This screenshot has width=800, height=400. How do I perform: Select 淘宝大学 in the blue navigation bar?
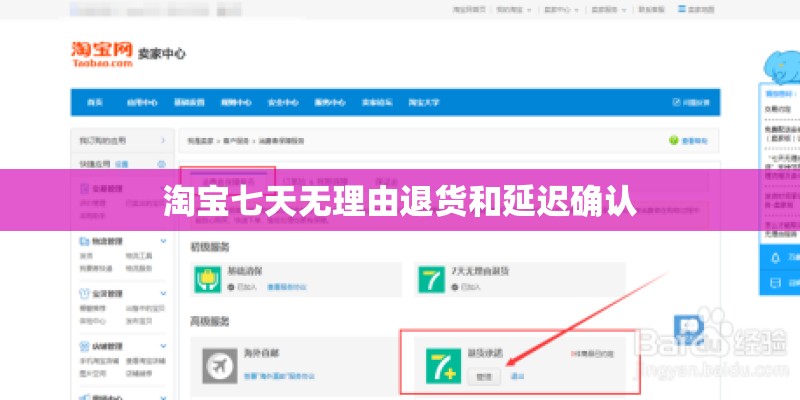coord(423,102)
